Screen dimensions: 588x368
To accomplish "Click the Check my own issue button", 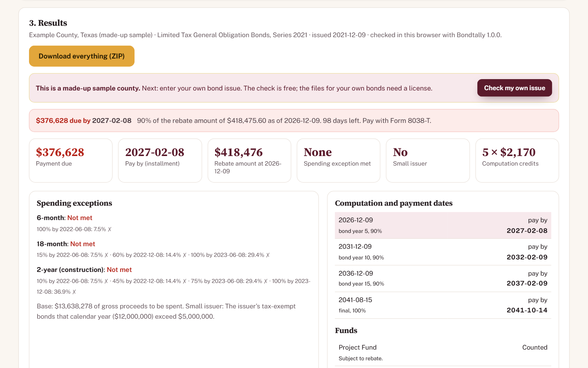I will coord(514,88).
